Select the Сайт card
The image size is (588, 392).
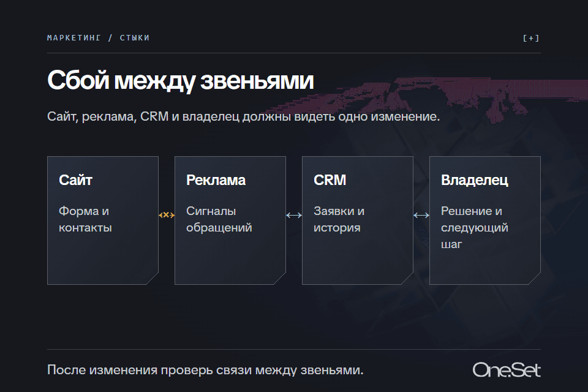pos(103,221)
